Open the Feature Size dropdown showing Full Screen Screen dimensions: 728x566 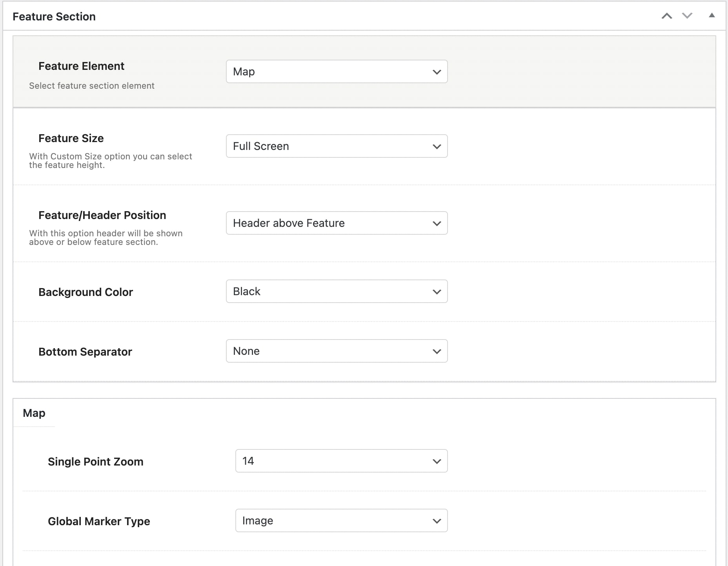coord(337,146)
